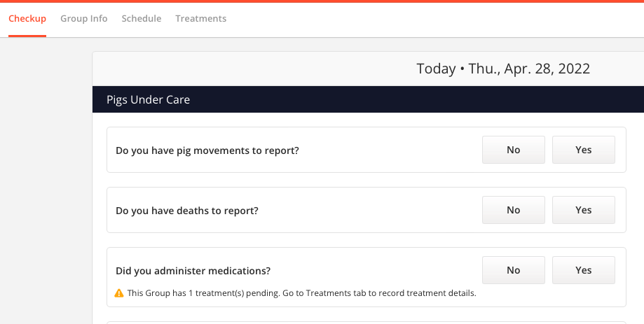Viewport: 644px width, 324px height.
Task: Click the pig movements question text
Action: click(x=207, y=150)
